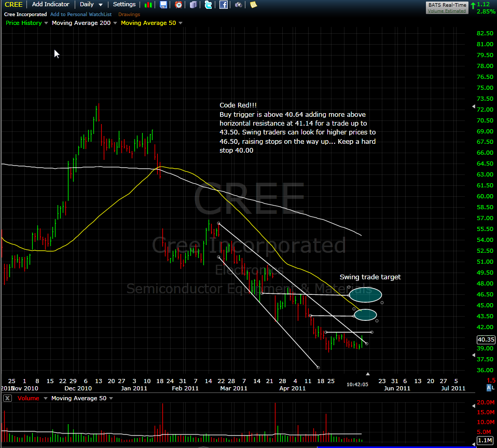This screenshot has height=448, width=497.
Task: Click the candlestick chart style icon
Action: [148, 5]
